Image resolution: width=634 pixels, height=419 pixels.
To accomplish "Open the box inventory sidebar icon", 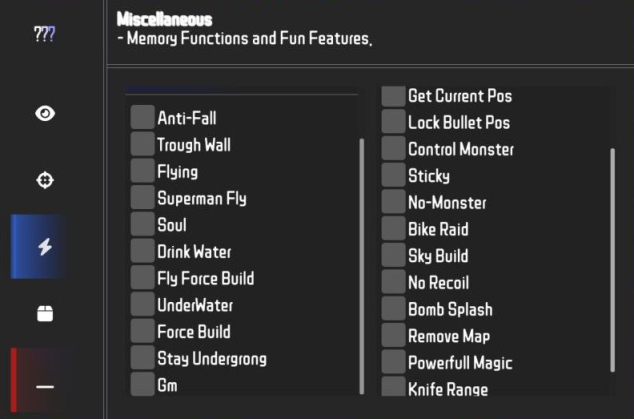I will 45,313.
